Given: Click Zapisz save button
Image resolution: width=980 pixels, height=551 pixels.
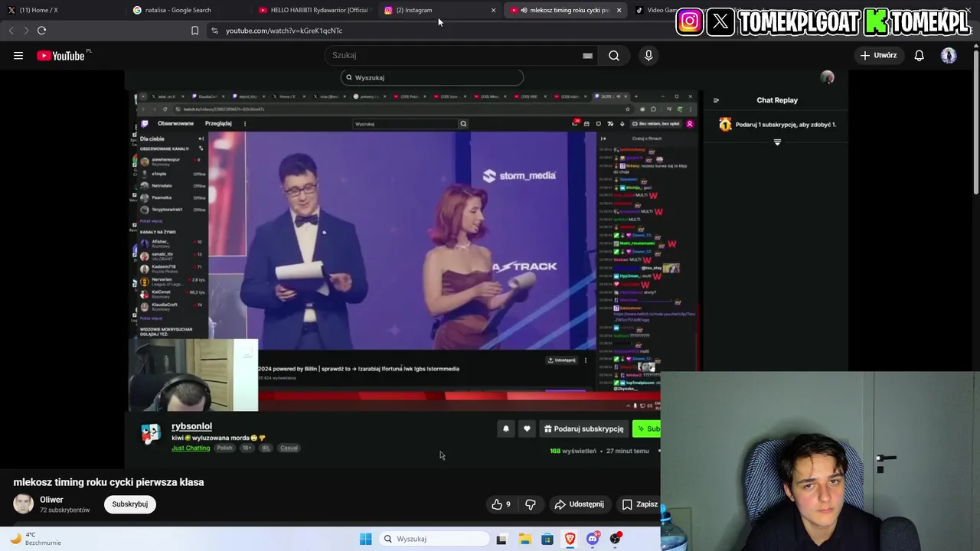Looking at the screenshot, I should 640,504.
